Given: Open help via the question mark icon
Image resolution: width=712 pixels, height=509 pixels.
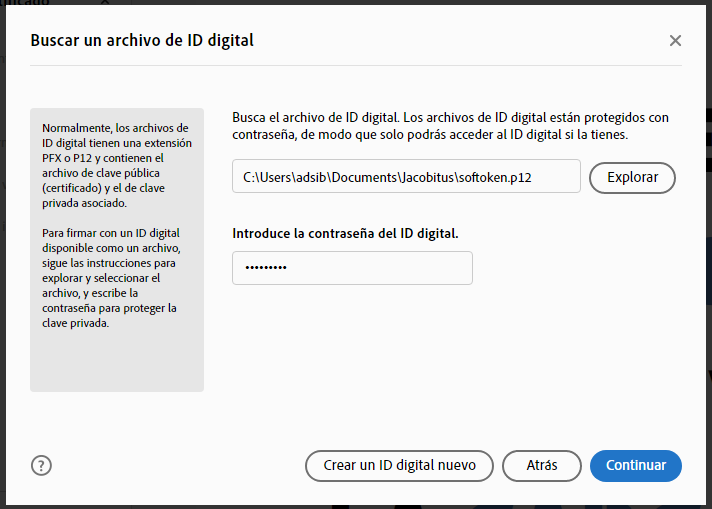Looking at the screenshot, I should [x=41, y=465].
